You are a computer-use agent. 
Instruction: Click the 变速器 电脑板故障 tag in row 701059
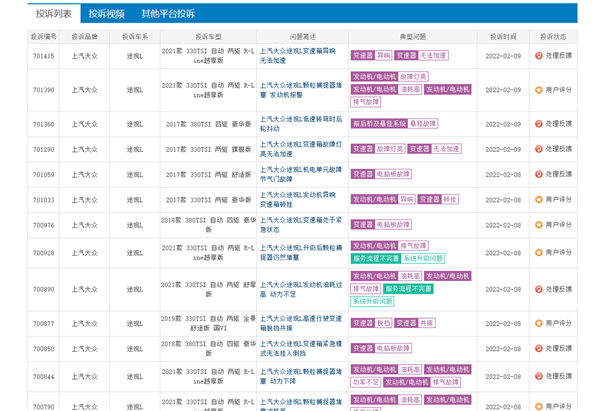click(x=381, y=174)
